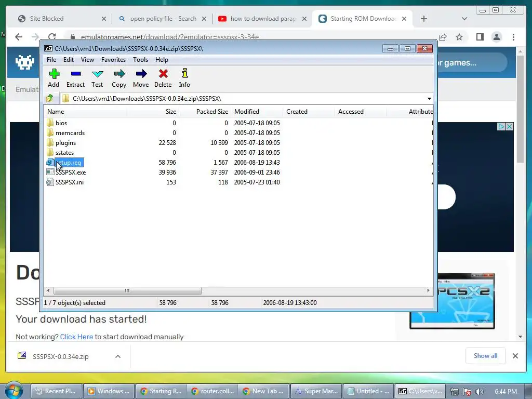This screenshot has height=399, width=532.
Task: Close the advertisement with the X icon
Action: click(x=509, y=127)
